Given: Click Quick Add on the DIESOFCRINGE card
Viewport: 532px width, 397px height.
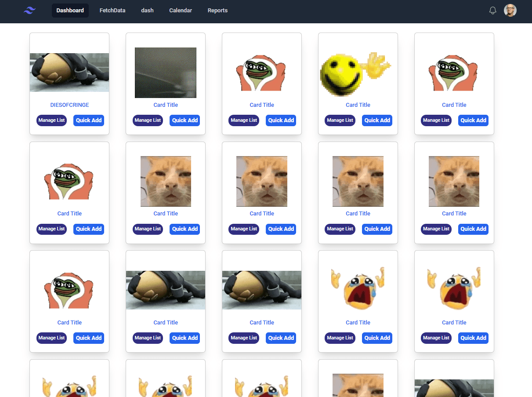Looking at the screenshot, I should point(89,120).
